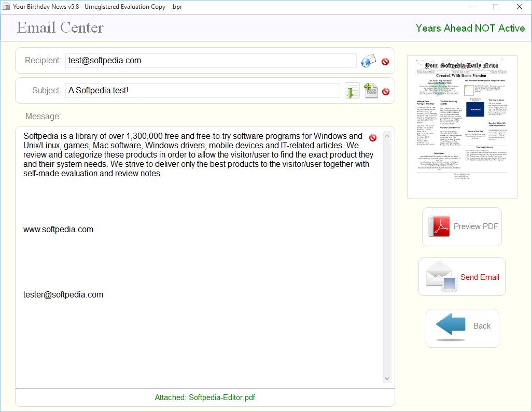Click the Preview PDF label

(475, 226)
